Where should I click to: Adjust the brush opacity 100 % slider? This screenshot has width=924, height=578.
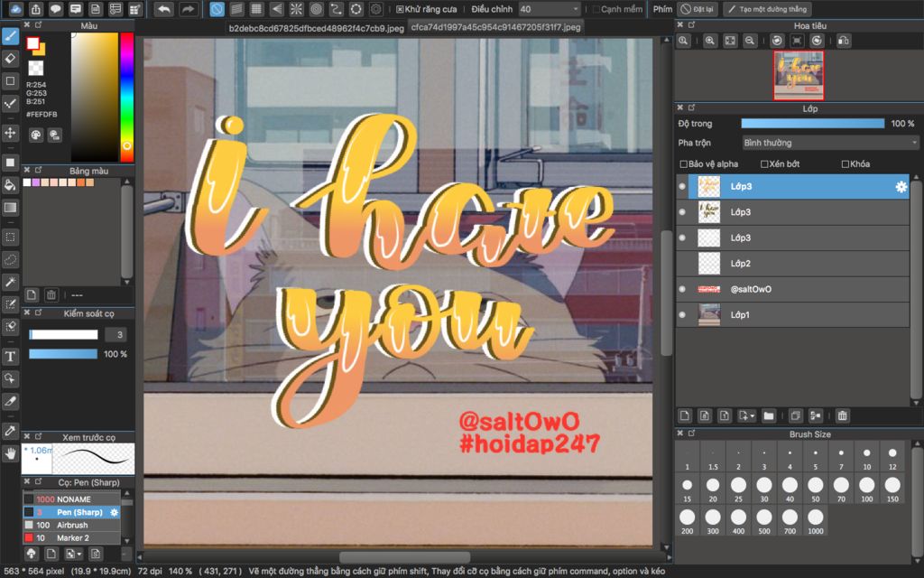(x=63, y=354)
